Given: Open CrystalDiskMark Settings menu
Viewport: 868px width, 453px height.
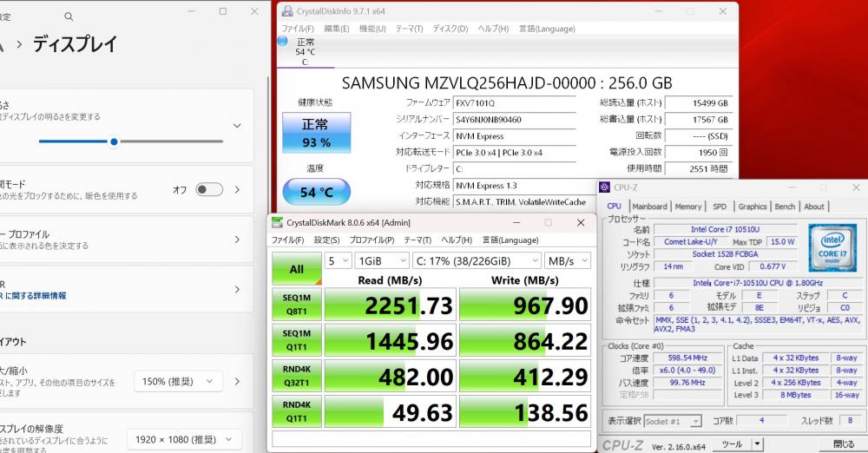Looking at the screenshot, I should click(x=326, y=240).
